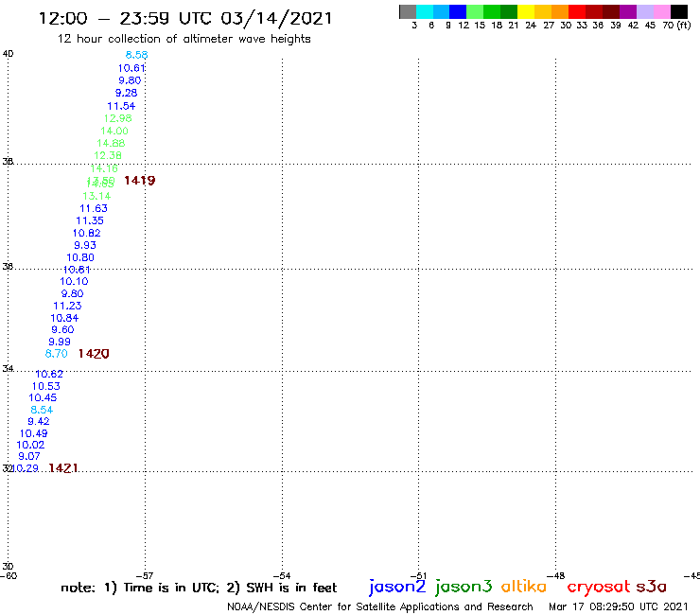The image size is (700, 615).
Task: Click the '45' color scale label
Action: click(650, 26)
